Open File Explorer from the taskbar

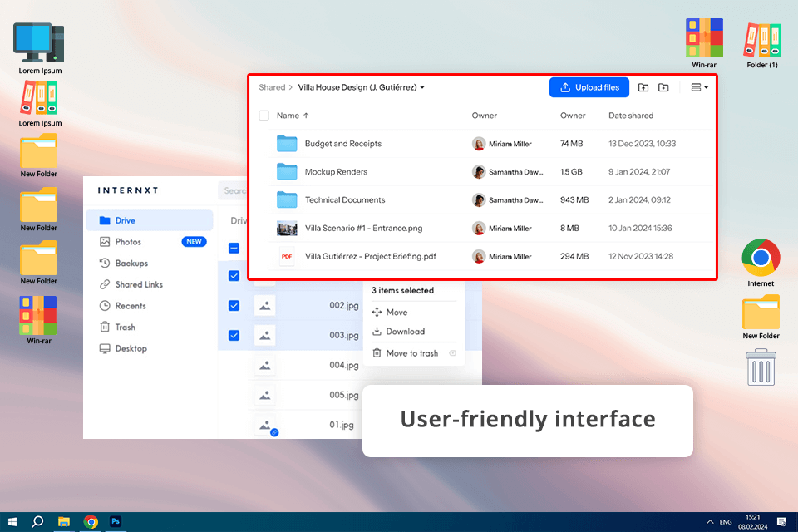click(x=64, y=522)
